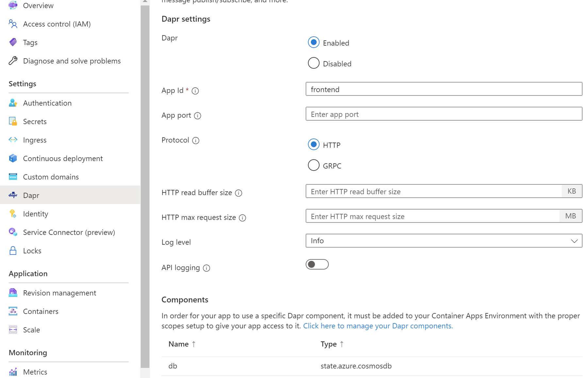Select the Dapr Disabled radio button

(x=314, y=63)
